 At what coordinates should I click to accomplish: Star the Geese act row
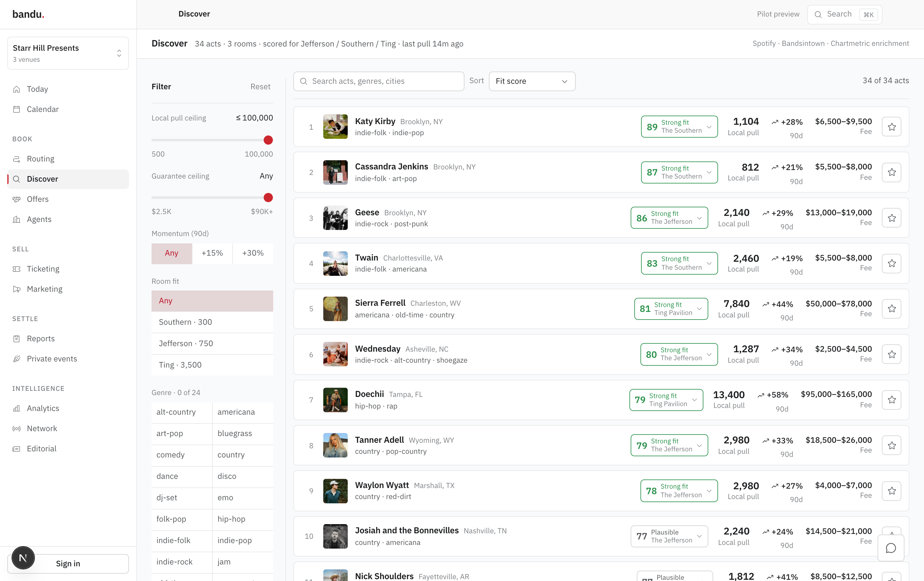[891, 218]
